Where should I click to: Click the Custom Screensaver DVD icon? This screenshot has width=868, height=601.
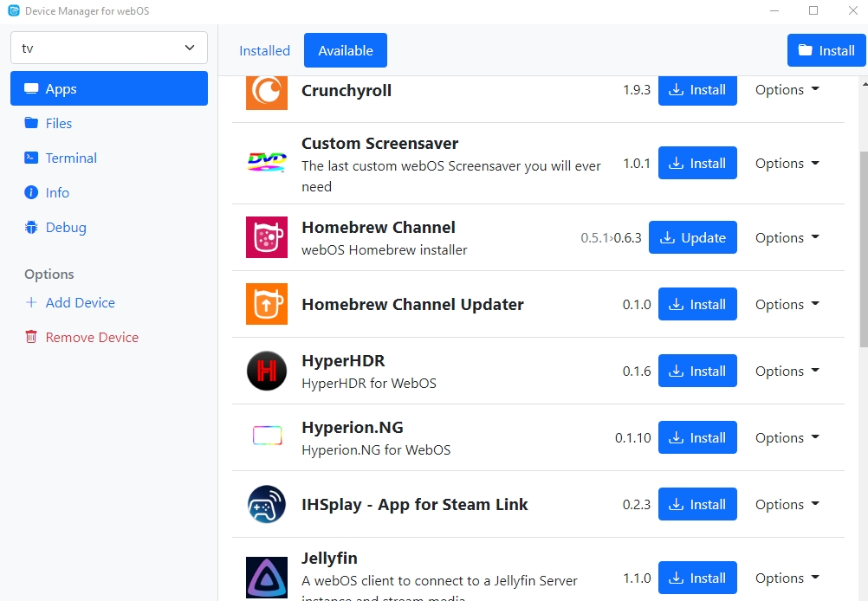[x=266, y=163]
